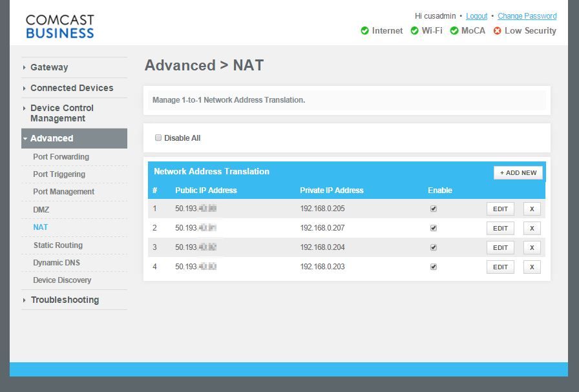Viewport: 579px width, 392px height.
Task: Toggle the Disable All checkbox
Action: point(158,138)
